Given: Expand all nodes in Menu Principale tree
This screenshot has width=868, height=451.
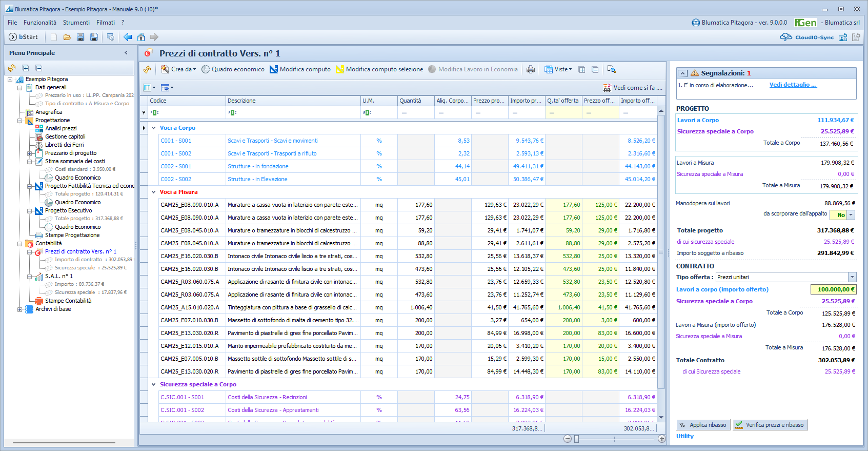Looking at the screenshot, I should point(25,68).
